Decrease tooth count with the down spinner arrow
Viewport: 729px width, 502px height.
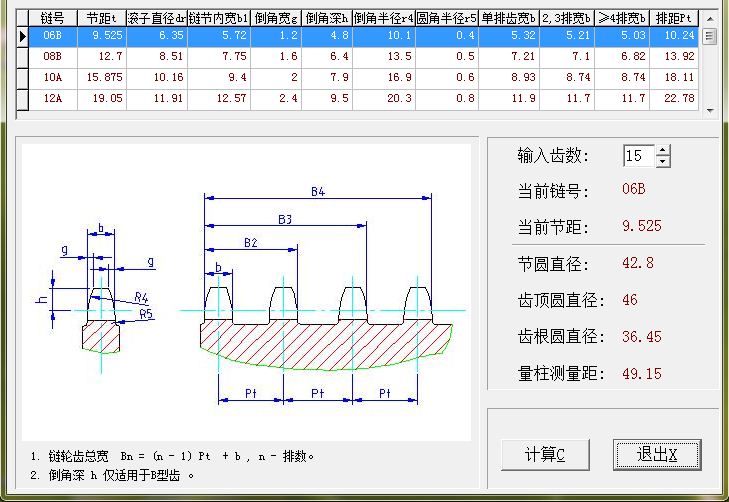[x=663, y=161]
